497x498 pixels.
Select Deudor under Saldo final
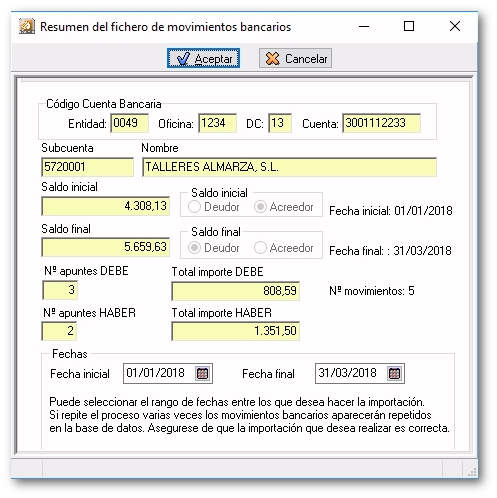tap(213, 248)
